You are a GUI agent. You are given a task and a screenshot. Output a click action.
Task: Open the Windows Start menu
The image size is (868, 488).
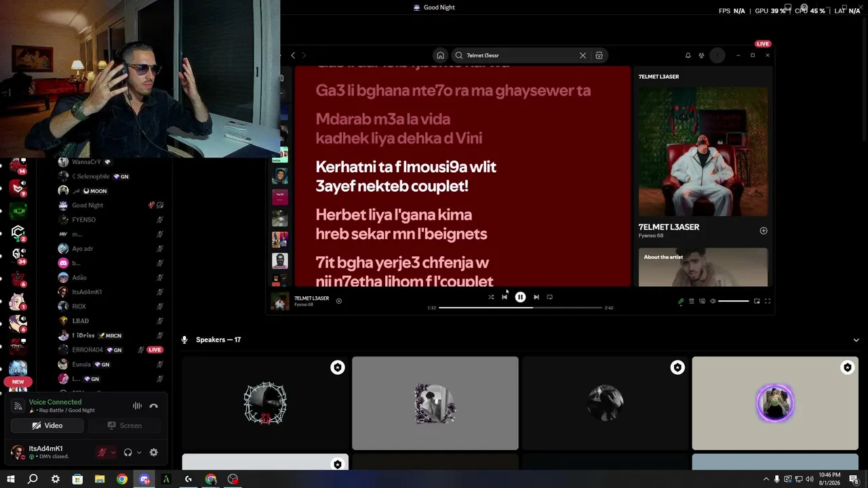(x=10, y=479)
